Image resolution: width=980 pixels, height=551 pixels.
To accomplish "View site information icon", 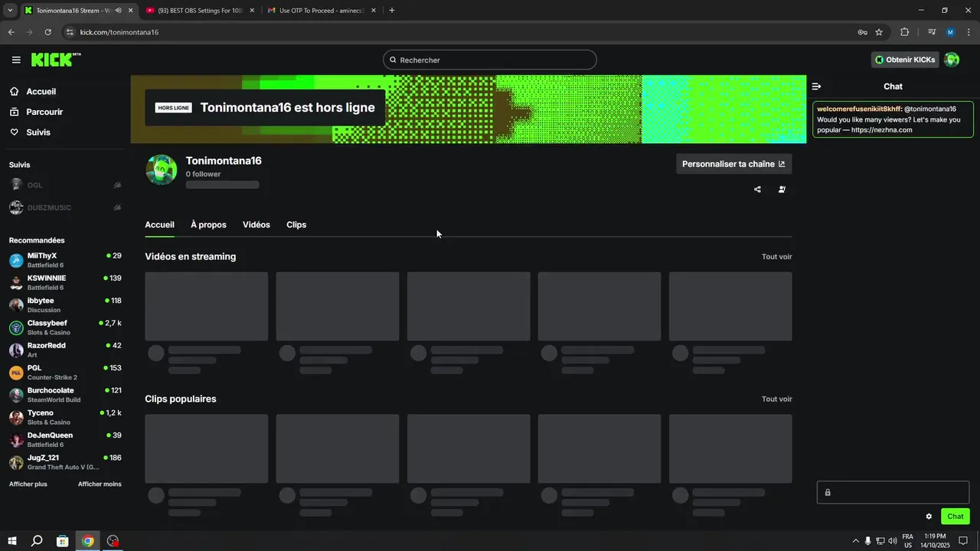I will point(70,32).
